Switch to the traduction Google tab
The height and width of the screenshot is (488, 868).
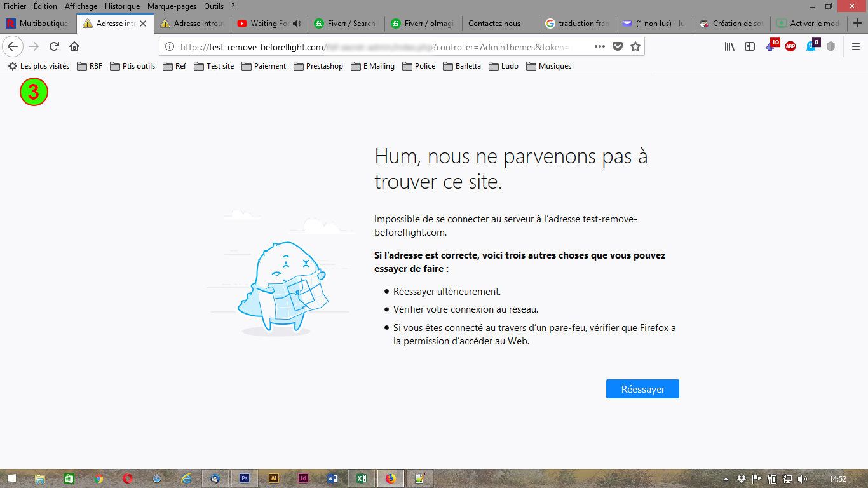click(x=578, y=24)
